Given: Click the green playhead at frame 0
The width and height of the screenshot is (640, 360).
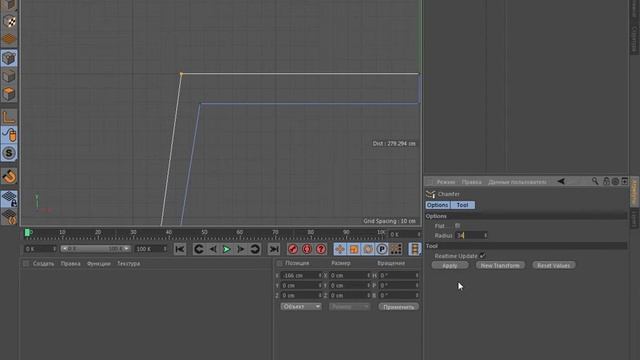Looking at the screenshot, I should [x=27, y=233].
